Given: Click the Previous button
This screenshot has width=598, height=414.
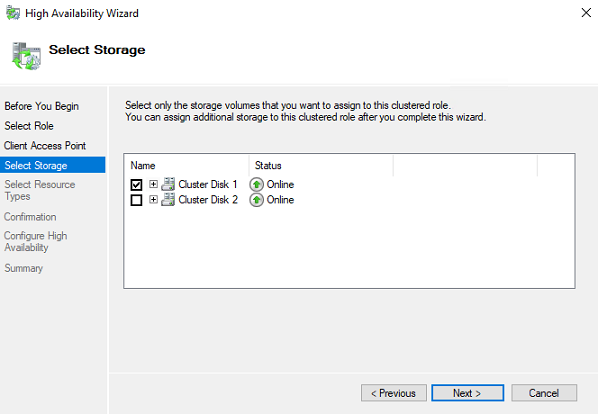Looking at the screenshot, I should [394, 393].
